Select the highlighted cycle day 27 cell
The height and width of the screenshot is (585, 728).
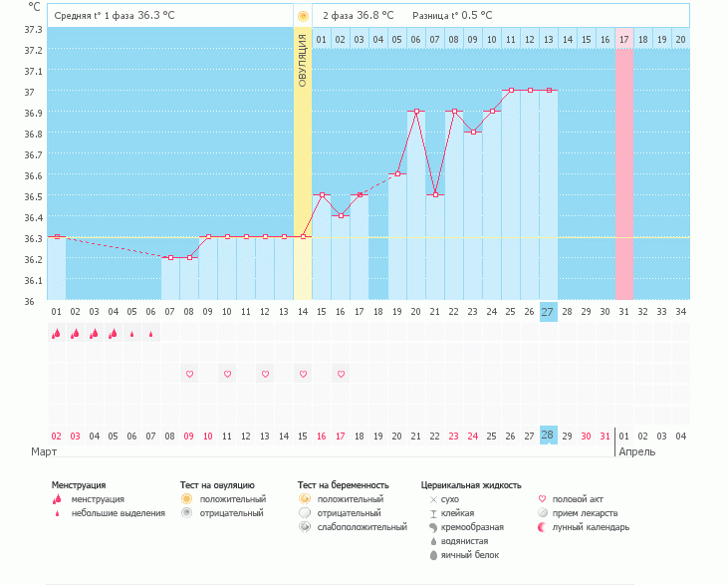click(x=549, y=312)
